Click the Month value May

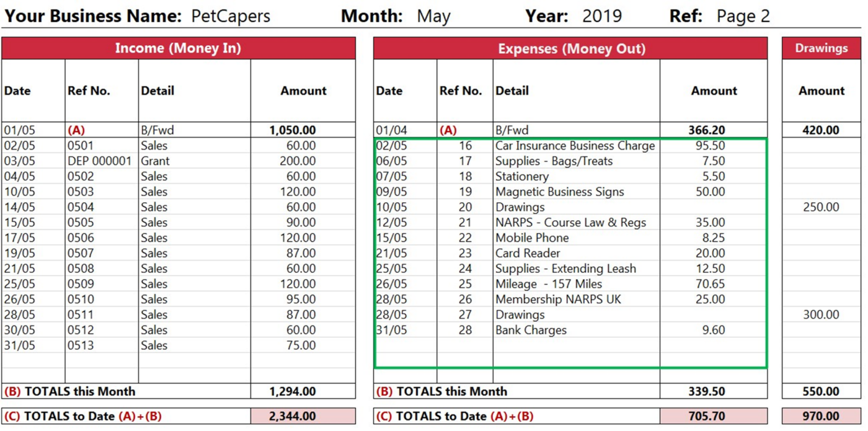pyautogui.click(x=433, y=16)
